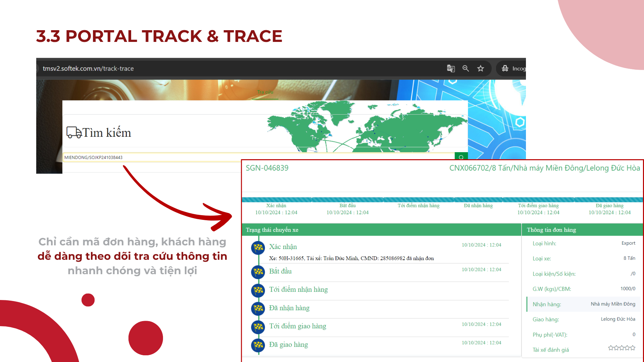Screen dimensions: 644x362
Task: Click the Incognito indicator icon
Action: click(x=505, y=68)
